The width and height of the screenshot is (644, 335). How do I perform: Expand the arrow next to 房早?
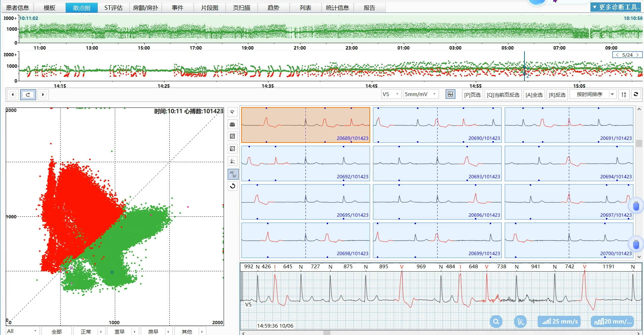click(168, 332)
